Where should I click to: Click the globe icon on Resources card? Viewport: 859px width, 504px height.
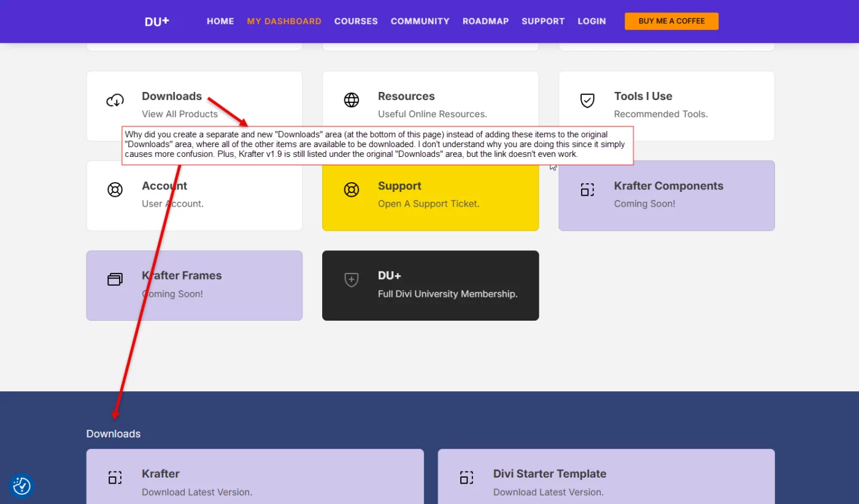point(352,100)
